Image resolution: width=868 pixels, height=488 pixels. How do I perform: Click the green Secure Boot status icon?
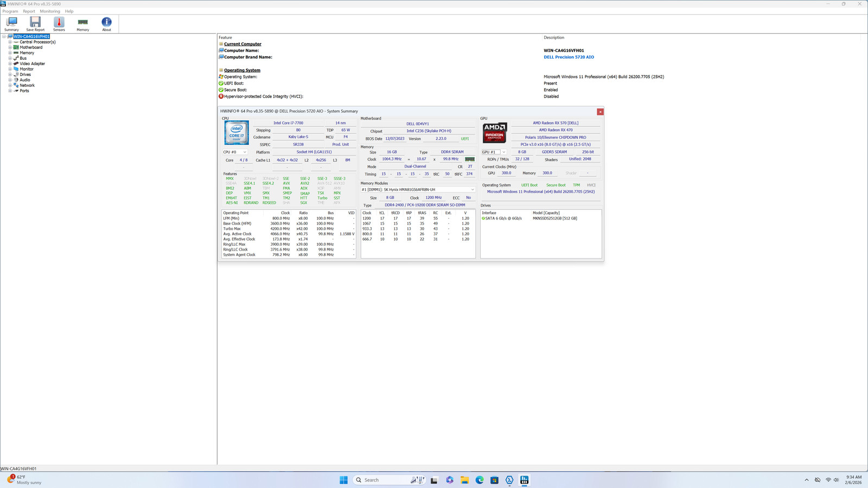coord(221,90)
